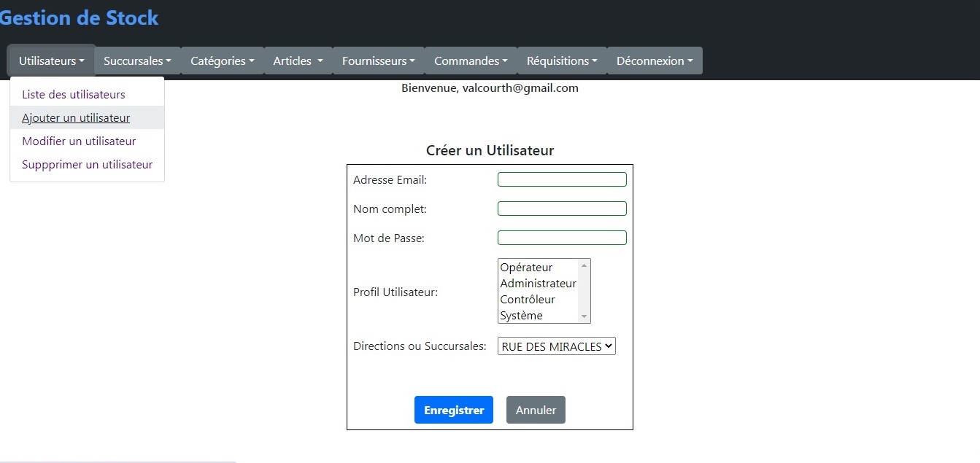Click into the Mot de Passe field

click(x=562, y=238)
